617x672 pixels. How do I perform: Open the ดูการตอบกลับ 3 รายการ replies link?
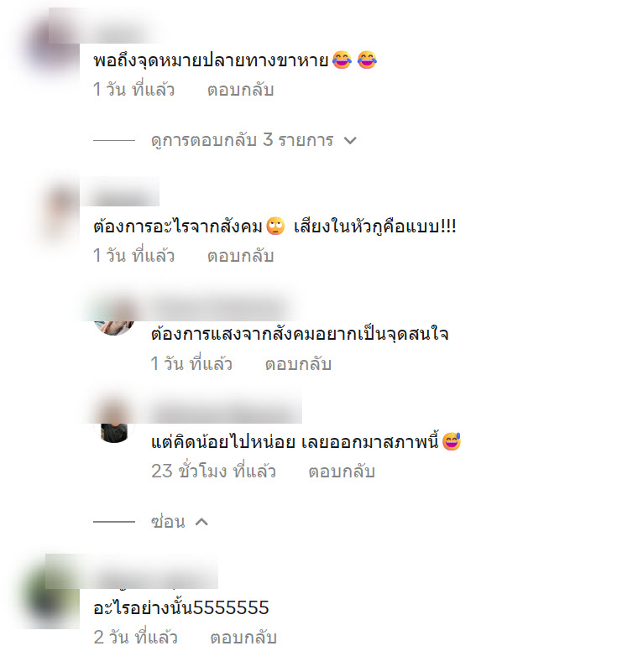(242, 140)
